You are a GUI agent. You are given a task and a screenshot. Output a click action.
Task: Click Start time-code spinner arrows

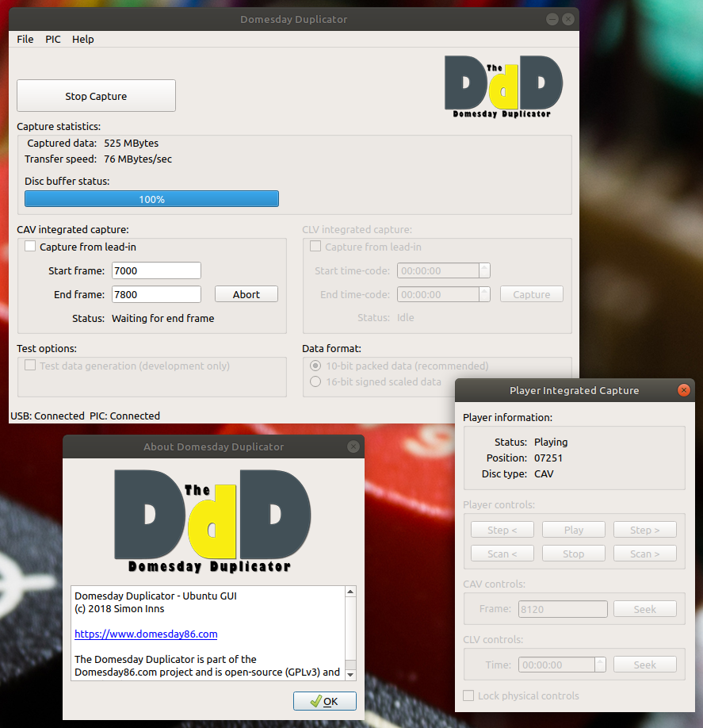pos(484,270)
